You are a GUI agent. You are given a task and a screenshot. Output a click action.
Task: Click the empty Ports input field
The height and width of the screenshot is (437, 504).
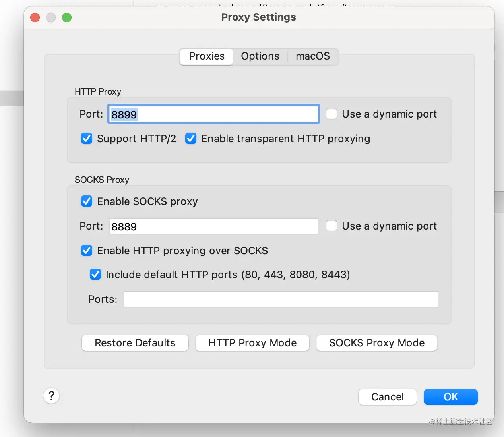[x=281, y=299]
